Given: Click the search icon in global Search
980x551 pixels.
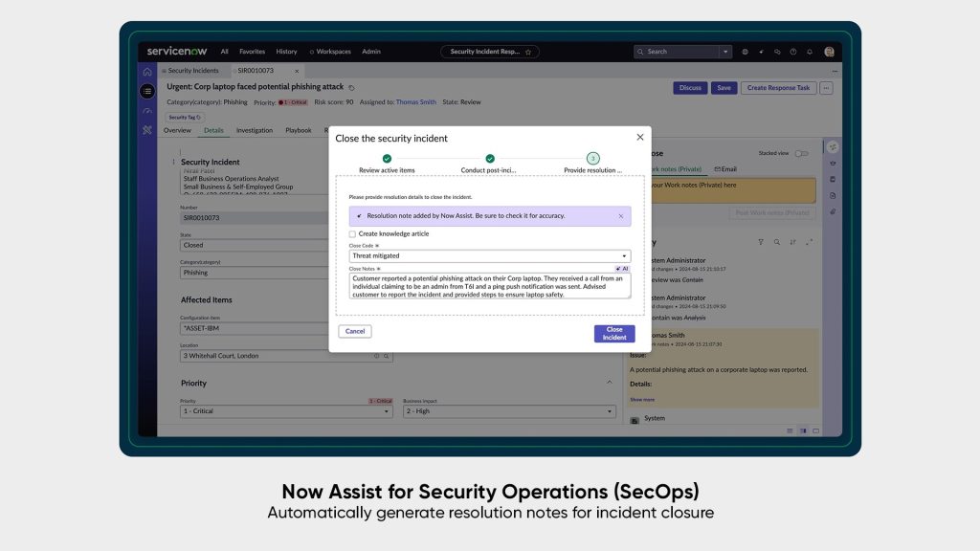Looking at the screenshot, I should pos(640,52).
